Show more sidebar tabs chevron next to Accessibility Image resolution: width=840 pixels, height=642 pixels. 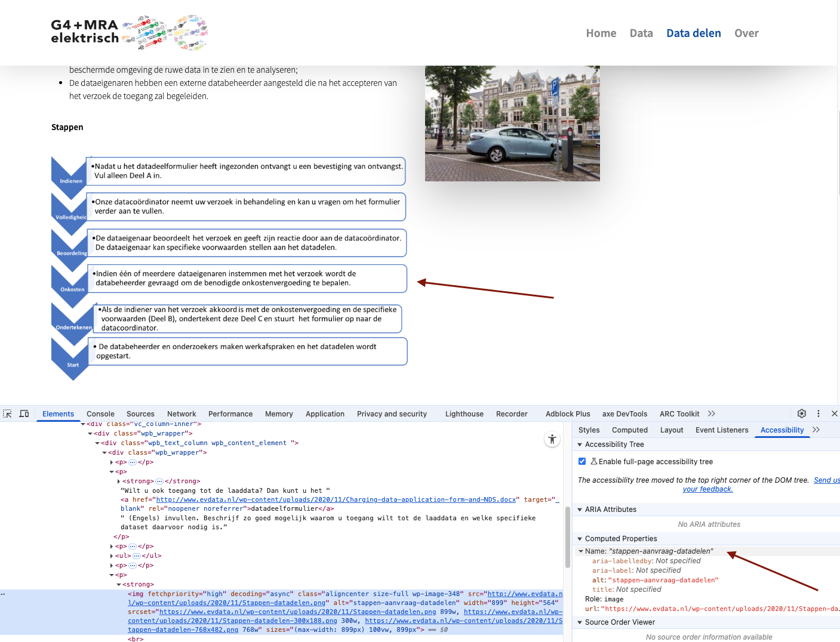point(816,430)
